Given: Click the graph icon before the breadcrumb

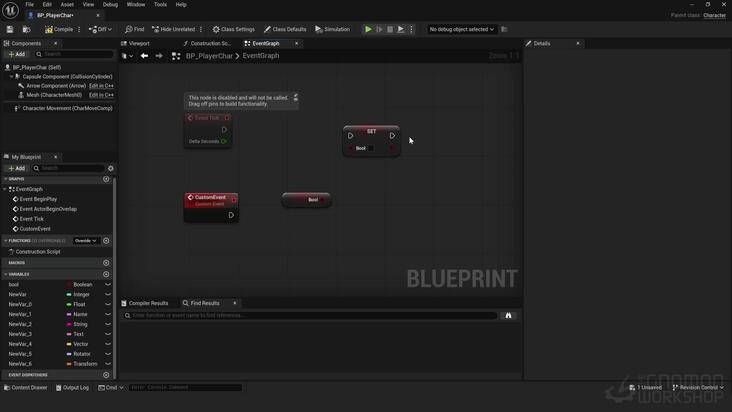Looking at the screenshot, I should coord(176,56).
